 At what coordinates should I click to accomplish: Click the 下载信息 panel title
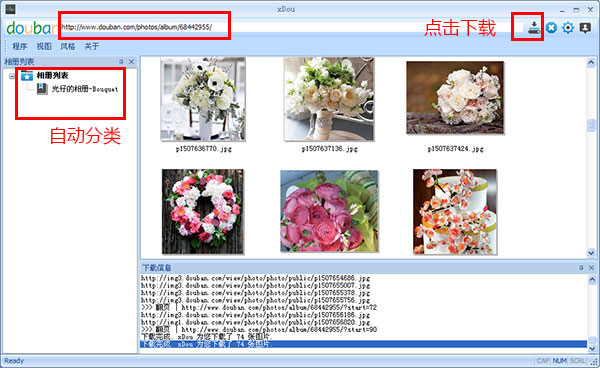156,268
